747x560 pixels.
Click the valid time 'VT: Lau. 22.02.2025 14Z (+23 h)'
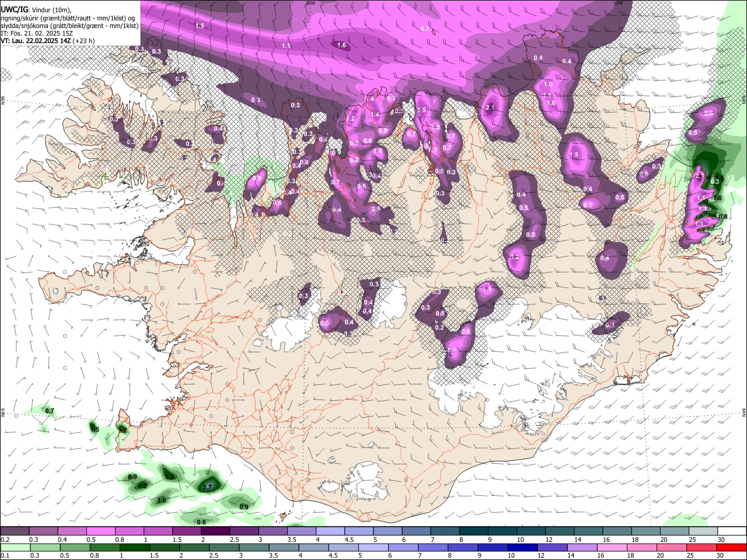click(x=47, y=41)
